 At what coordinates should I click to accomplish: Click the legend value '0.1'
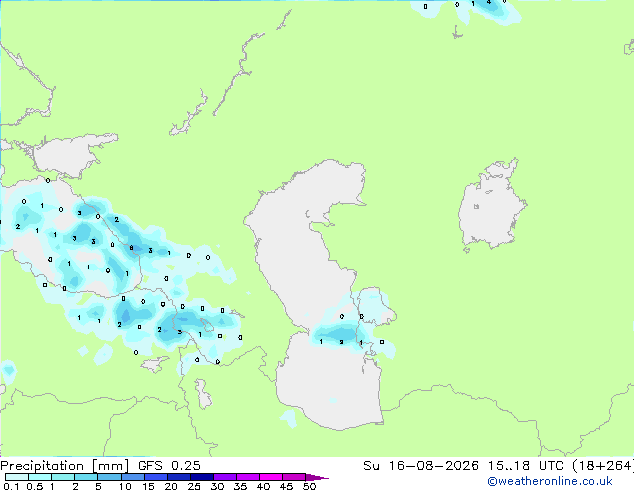(11, 486)
